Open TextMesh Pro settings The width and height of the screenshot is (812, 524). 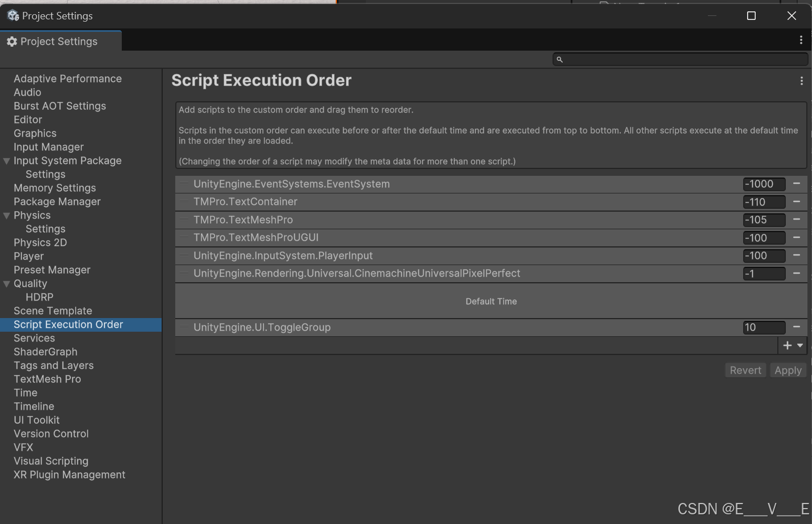47,379
